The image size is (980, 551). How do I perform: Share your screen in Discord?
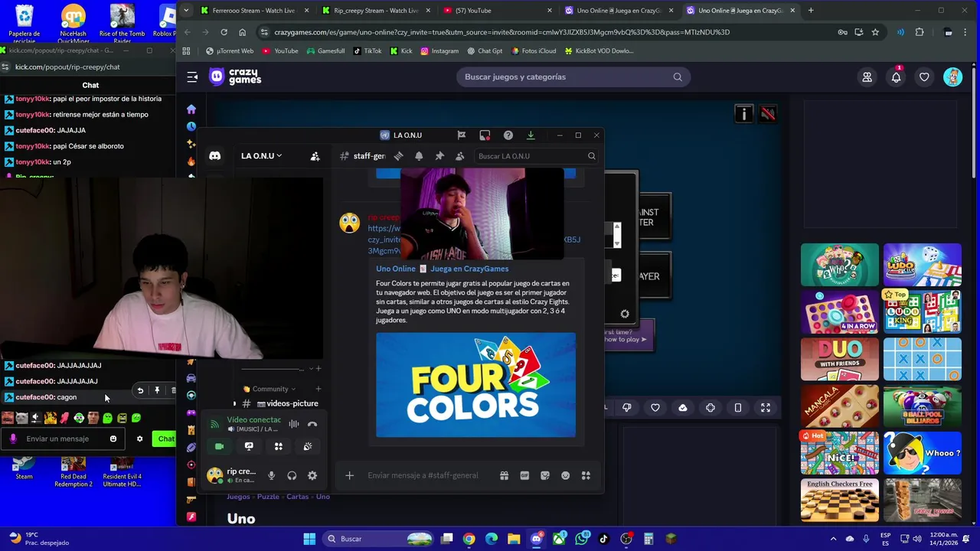click(249, 446)
